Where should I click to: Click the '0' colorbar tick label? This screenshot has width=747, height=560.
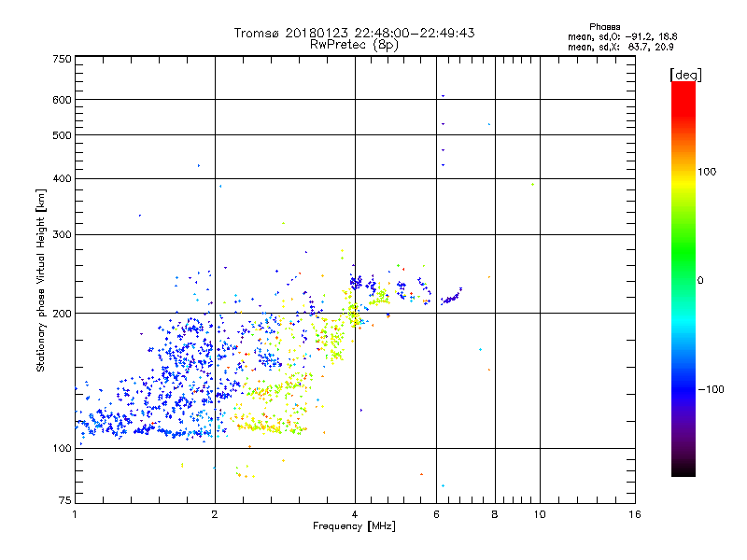(700, 281)
